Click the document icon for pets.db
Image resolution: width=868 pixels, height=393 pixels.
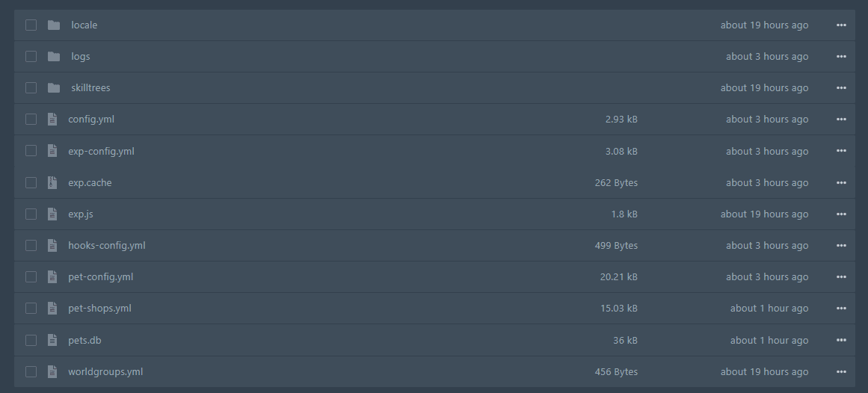52,340
